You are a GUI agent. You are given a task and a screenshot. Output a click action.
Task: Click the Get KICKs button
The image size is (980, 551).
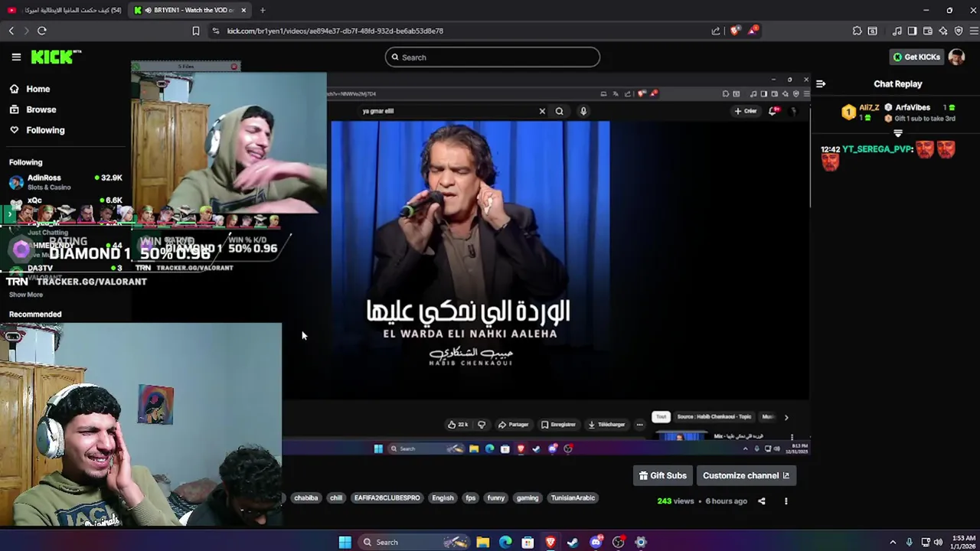pos(916,57)
